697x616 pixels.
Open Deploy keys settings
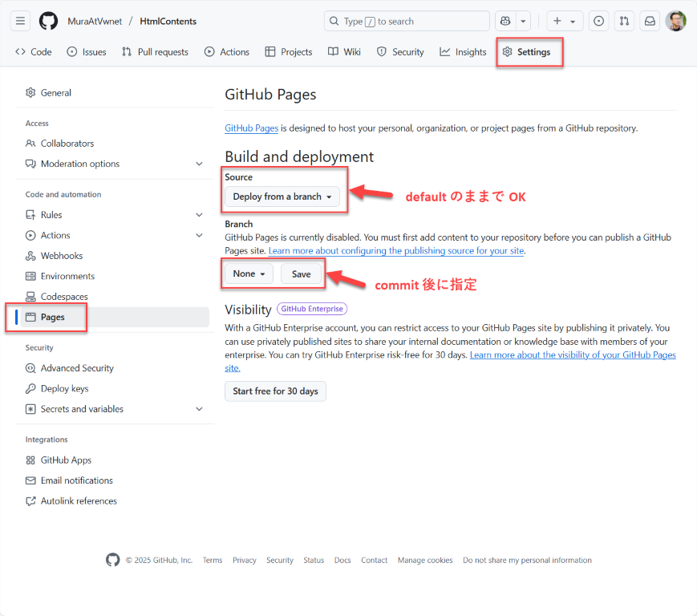pyautogui.click(x=115, y=389)
